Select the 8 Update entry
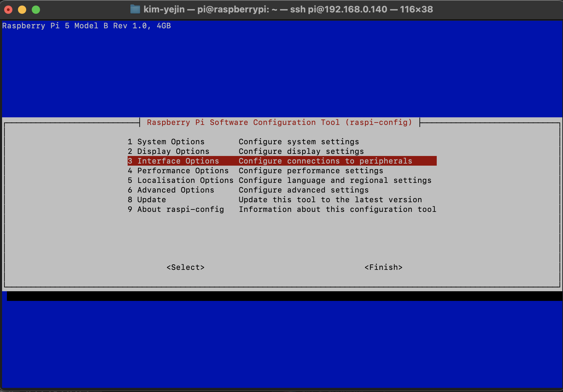Image resolution: width=563 pixels, height=392 pixels. tap(282, 200)
